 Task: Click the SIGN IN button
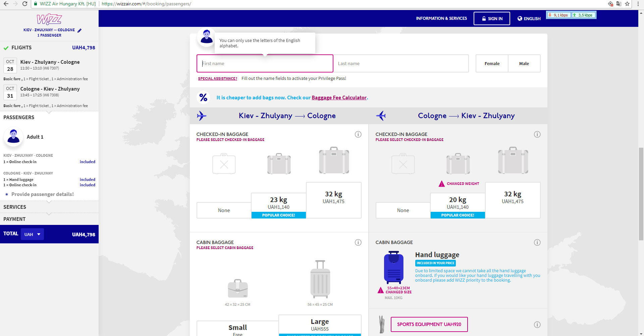492,18
